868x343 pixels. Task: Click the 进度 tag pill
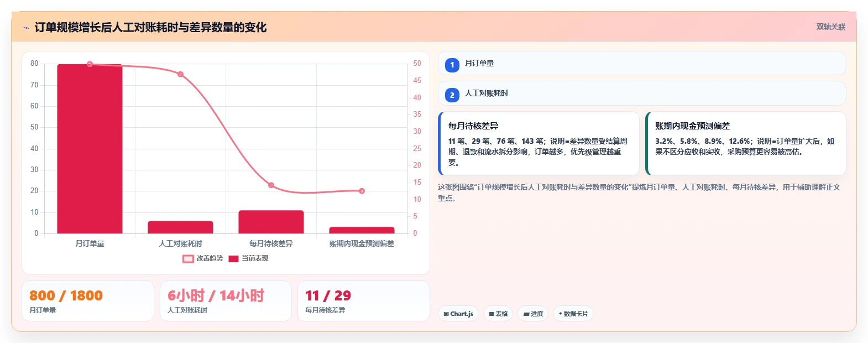pos(533,314)
